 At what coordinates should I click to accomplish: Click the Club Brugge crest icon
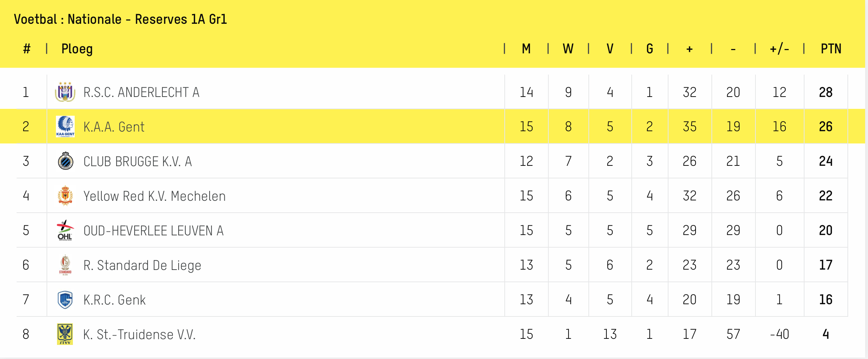tap(65, 161)
